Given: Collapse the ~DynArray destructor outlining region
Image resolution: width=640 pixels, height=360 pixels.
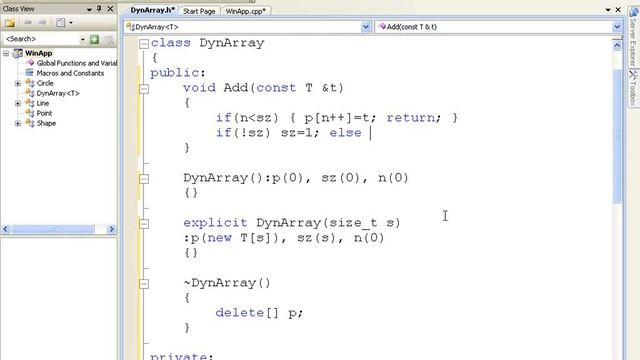Looking at the screenshot, I should [144, 284].
